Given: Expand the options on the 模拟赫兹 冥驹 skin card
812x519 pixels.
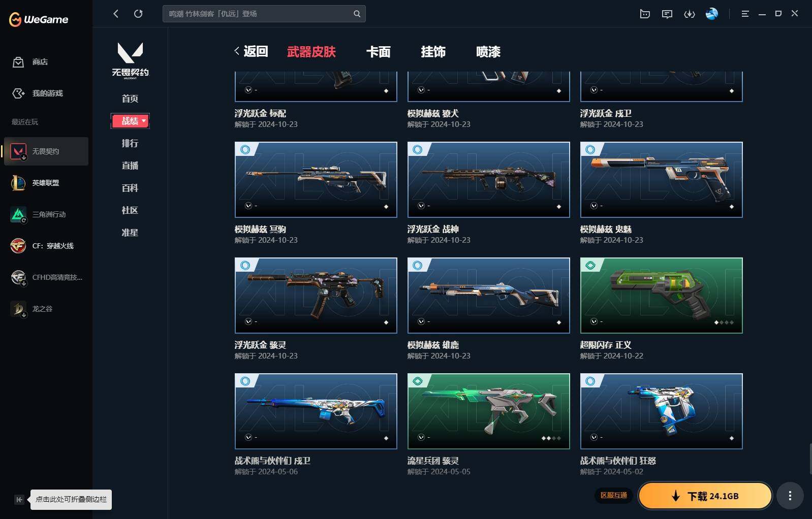Looking at the screenshot, I should click(x=248, y=206).
